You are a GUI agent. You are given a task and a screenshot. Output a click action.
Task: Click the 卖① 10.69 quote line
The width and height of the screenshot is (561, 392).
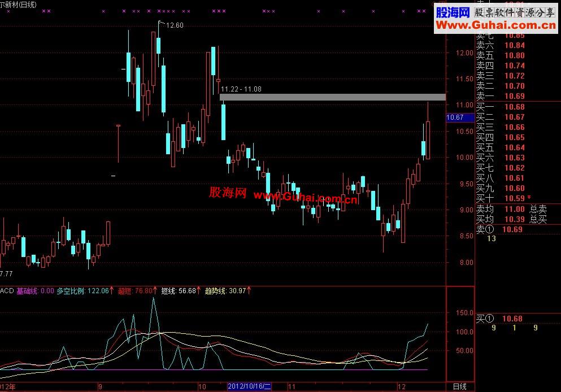[x=499, y=230]
